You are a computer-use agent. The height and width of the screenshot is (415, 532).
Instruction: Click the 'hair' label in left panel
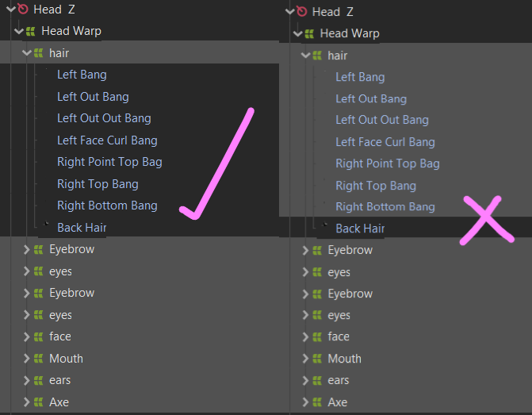59,53
